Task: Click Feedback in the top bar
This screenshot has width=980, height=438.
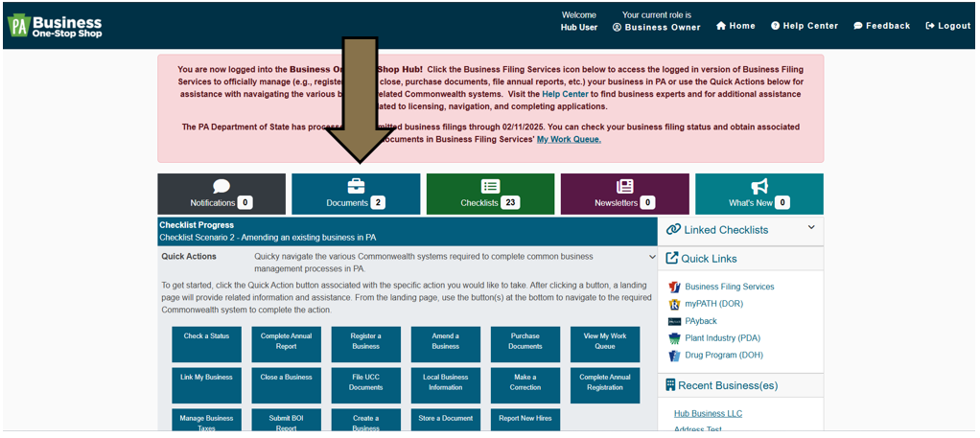Action: (882, 26)
